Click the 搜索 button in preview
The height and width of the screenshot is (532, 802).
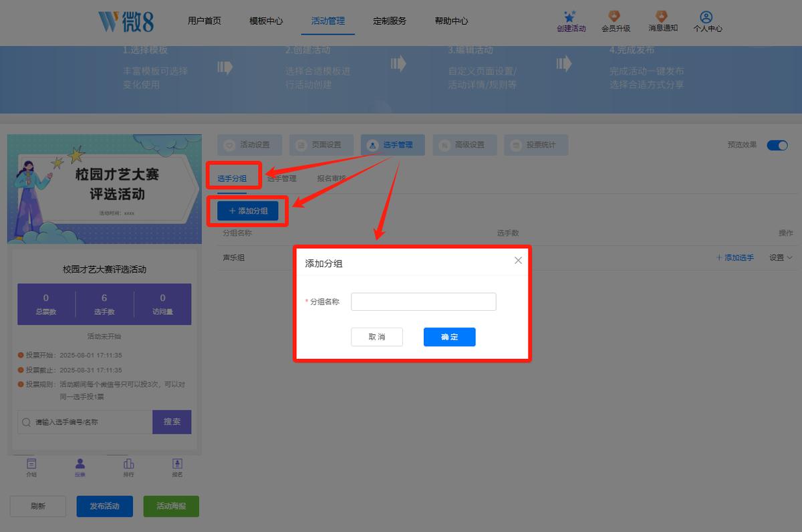coord(172,422)
